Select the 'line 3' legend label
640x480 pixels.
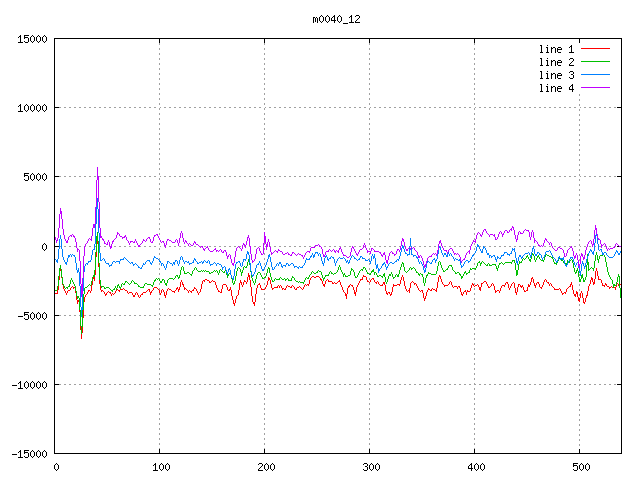557,75
